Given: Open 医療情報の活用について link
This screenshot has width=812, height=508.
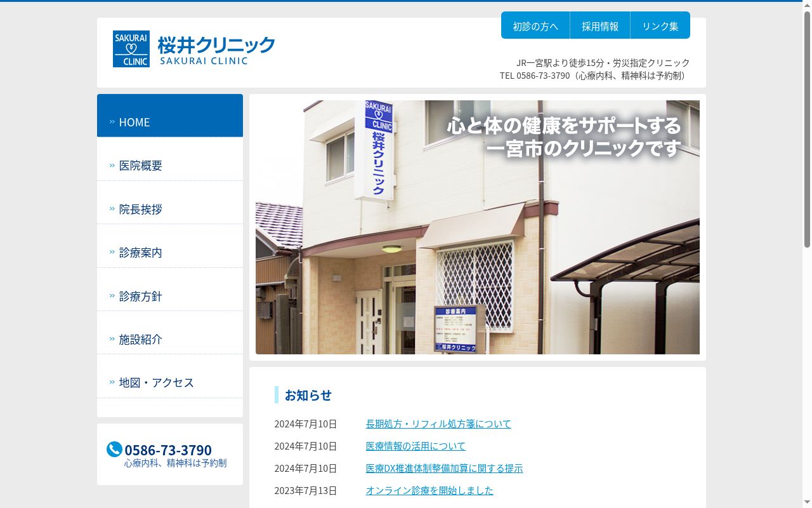Looking at the screenshot, I should coord(416,446).
